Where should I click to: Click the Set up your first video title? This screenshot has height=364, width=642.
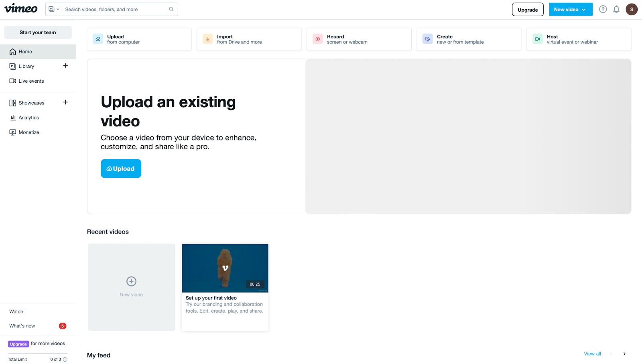211,298
